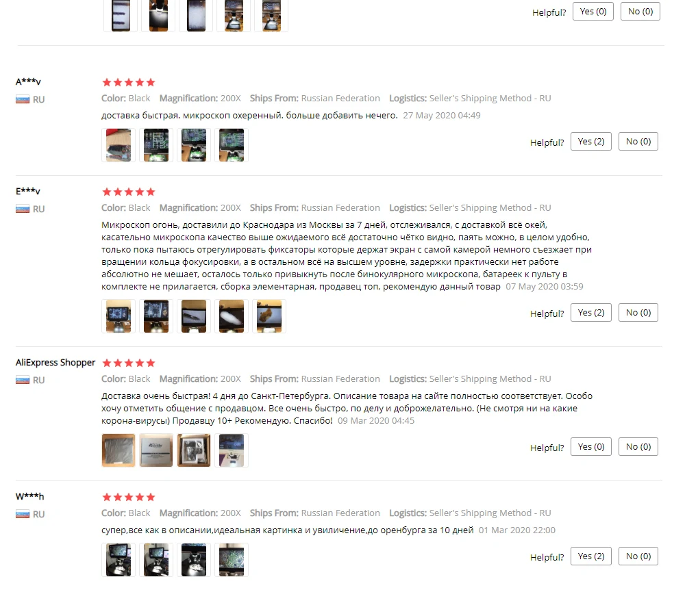Open brown box photo in AliExpress Shopper's review
The height and width of the screenshot is (616, 685).
119,450
